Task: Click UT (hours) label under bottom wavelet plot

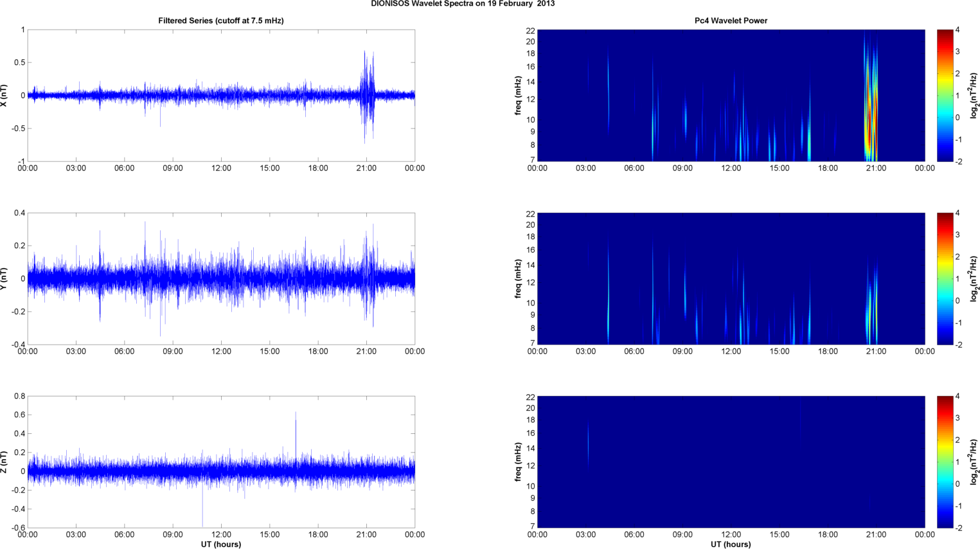Action: 731,544
